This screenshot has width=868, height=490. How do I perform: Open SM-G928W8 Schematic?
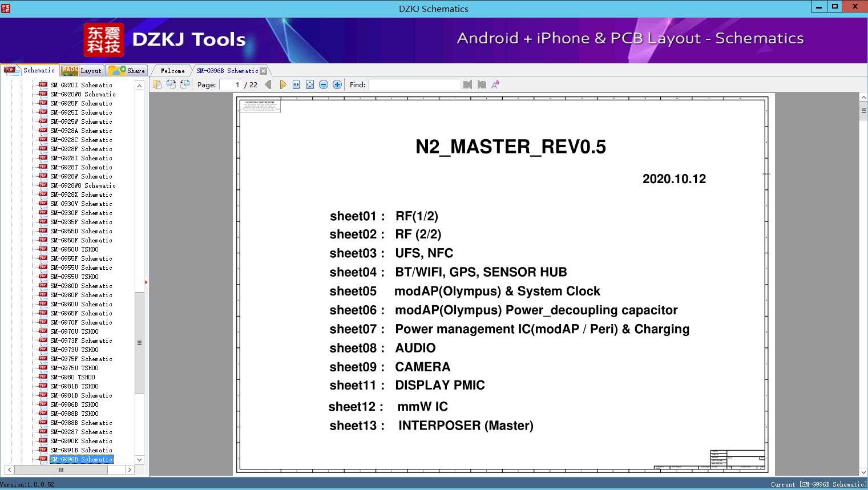(83, 185)
